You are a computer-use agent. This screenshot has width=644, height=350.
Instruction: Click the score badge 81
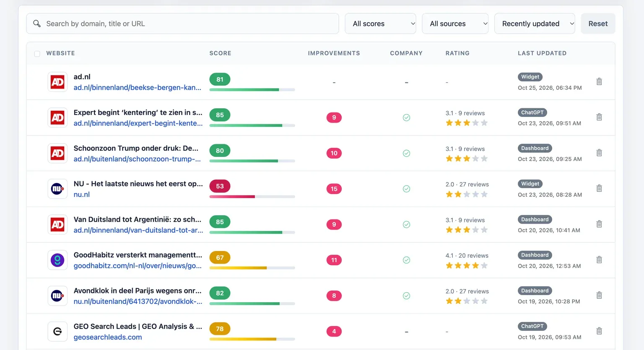pos(220,79)
